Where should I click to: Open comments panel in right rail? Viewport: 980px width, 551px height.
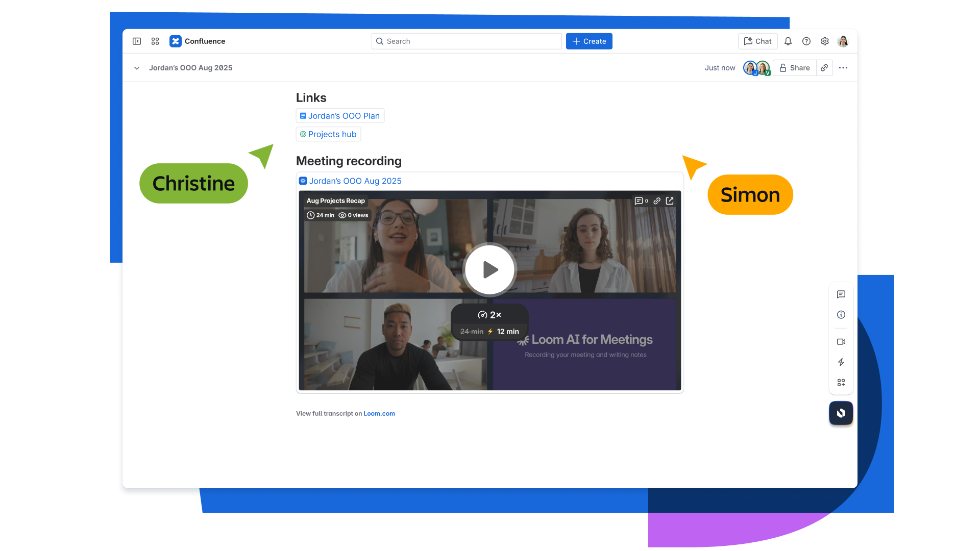coord(841,294)
